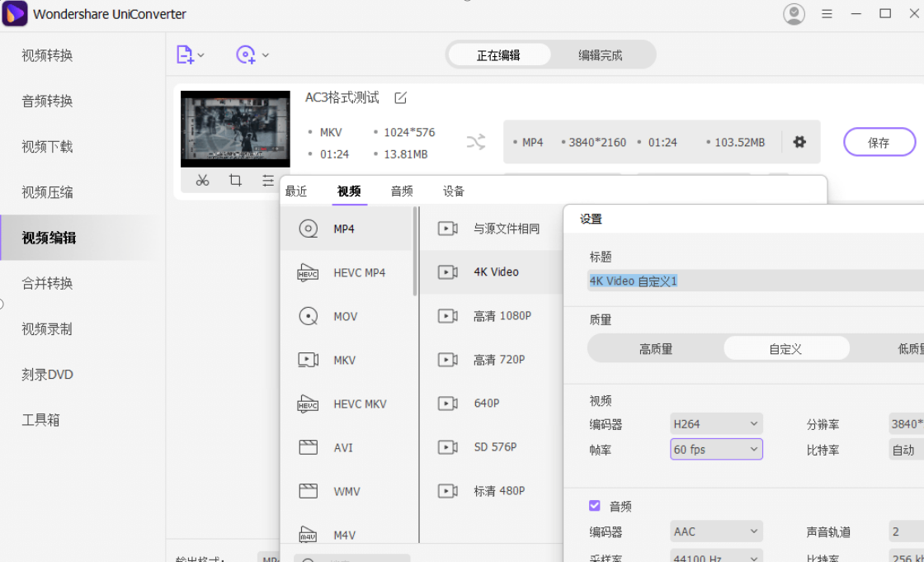Select HEVC MKV format icon

pos(309,404)
